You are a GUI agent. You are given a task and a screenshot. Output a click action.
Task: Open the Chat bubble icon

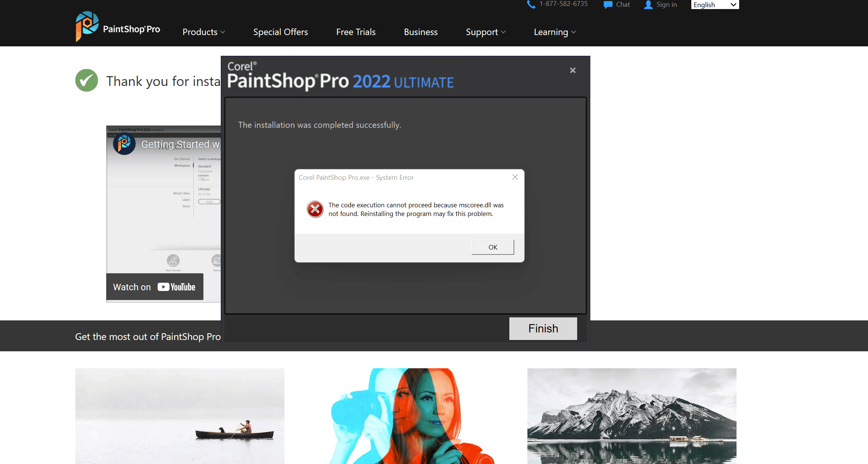(x=608, y=5)
